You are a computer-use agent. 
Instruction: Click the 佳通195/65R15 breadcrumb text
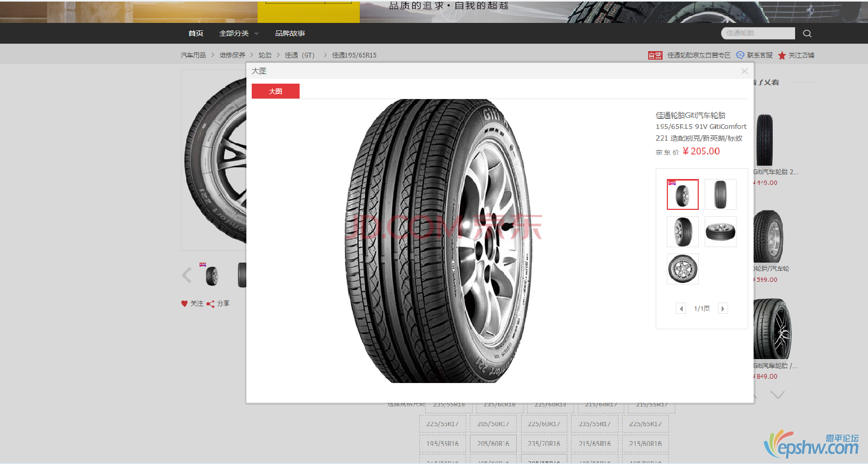pos(354,55)
